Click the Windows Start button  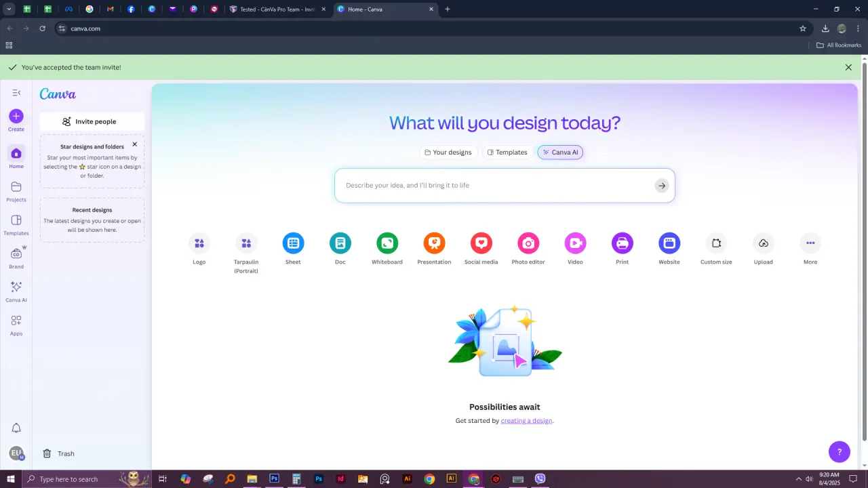coord(11,479)
